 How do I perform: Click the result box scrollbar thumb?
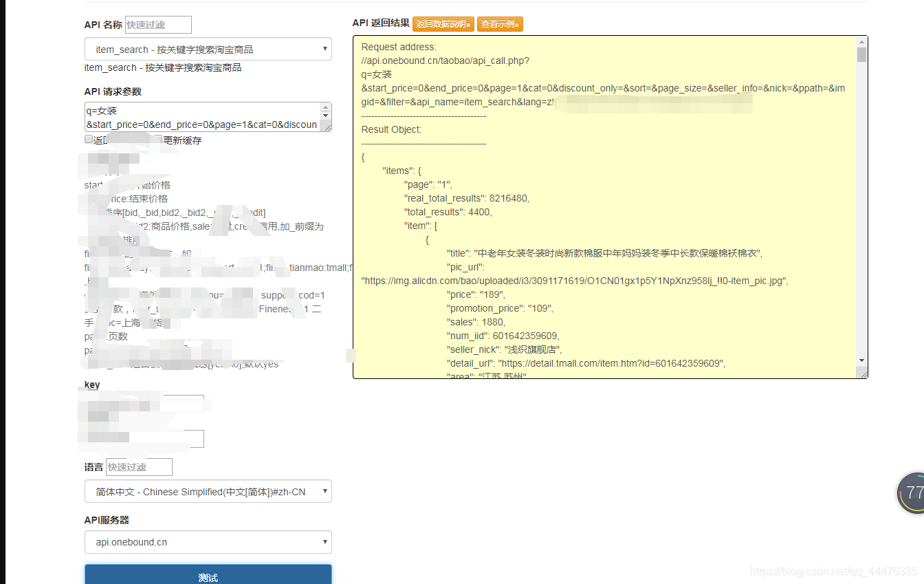(861, 55)
